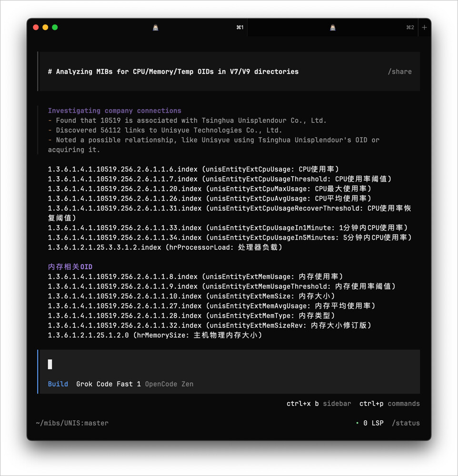Open the Grok Code Fast 1 model selector
The width and height of the screenshot is (458, 476).
(x=109, y=384)
